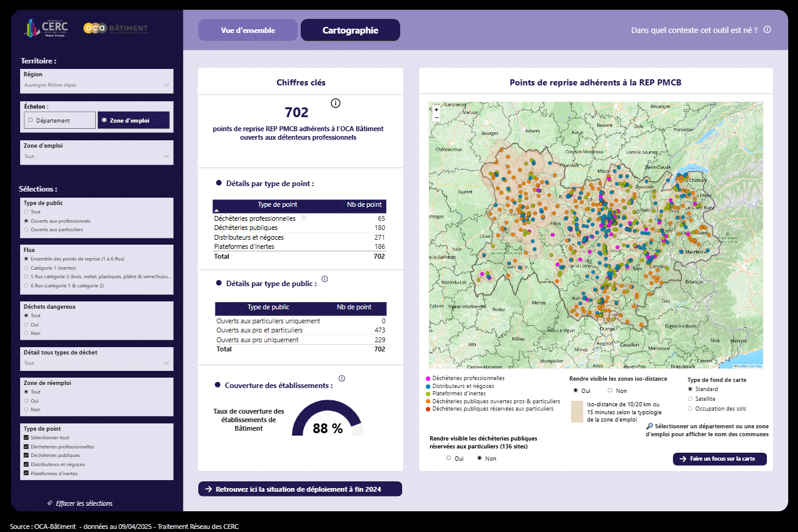The image size is (798, 532).
Task: Choose Oui to show déchèteries réservées aux particuliers
Action: coord(449,458)
